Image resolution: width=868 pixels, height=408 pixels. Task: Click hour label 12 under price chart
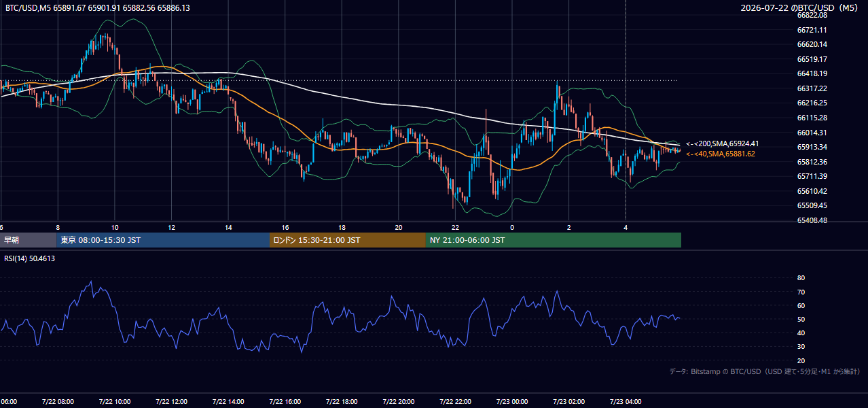pos(172,228)
